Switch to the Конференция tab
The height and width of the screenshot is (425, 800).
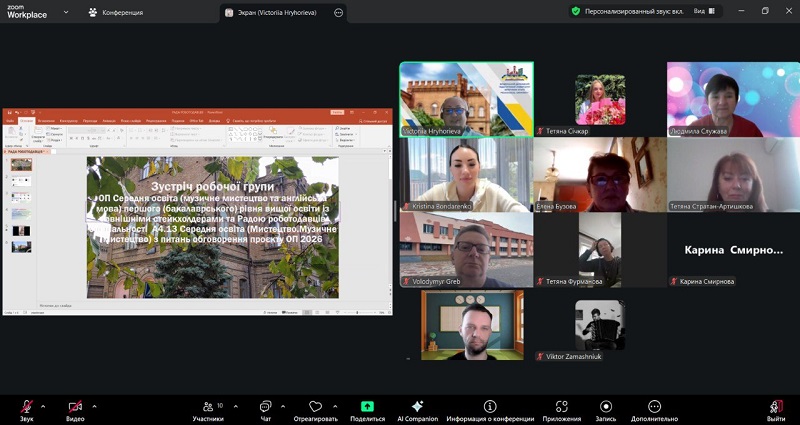click(116, 12)
